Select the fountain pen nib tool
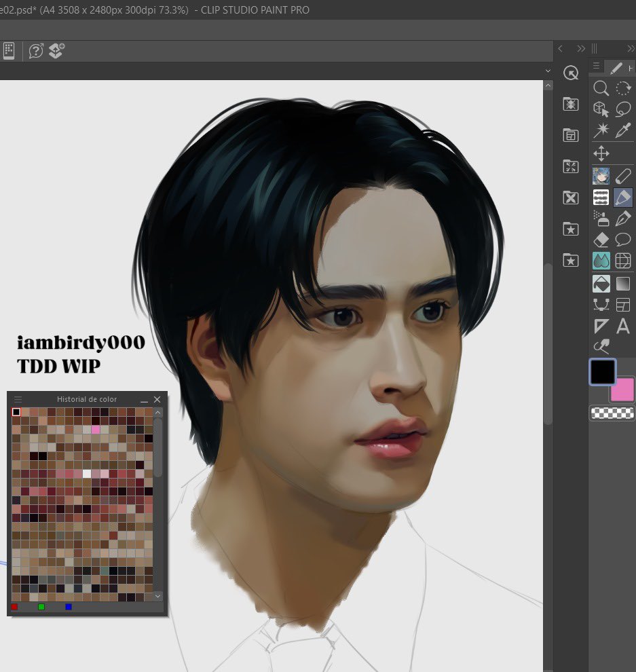The height and width of the screenshot is (672, 636). 623,218
